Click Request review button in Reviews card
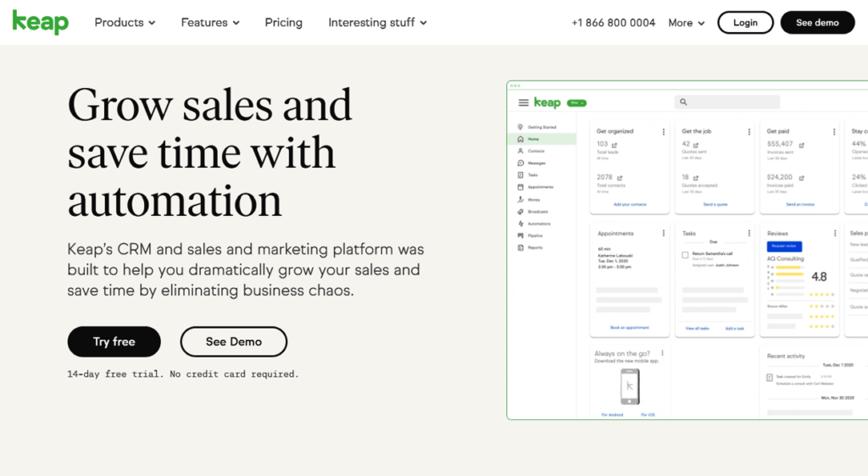 (x=784, y=246)
